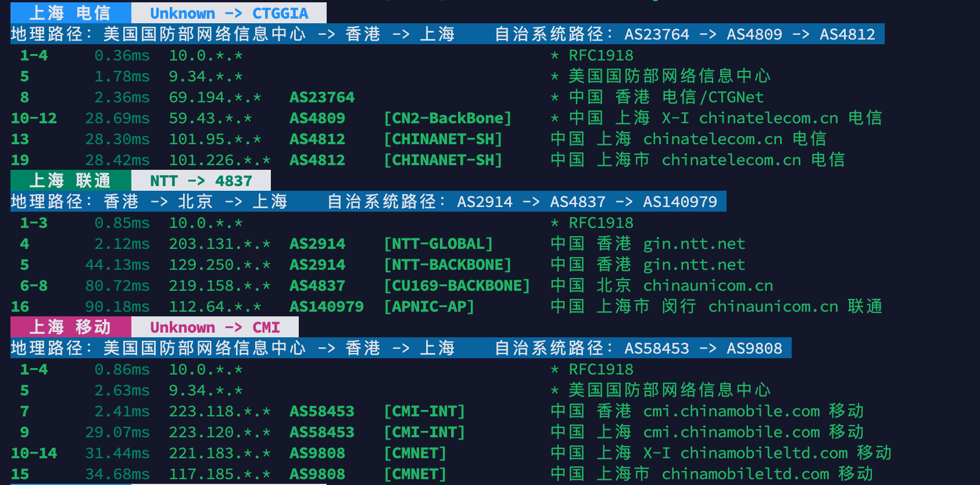Click '中国 上海市 闵行 chinaunicom.cn 联通' text
This screenshot has width=980, height=485.
(x=716, y=306)
